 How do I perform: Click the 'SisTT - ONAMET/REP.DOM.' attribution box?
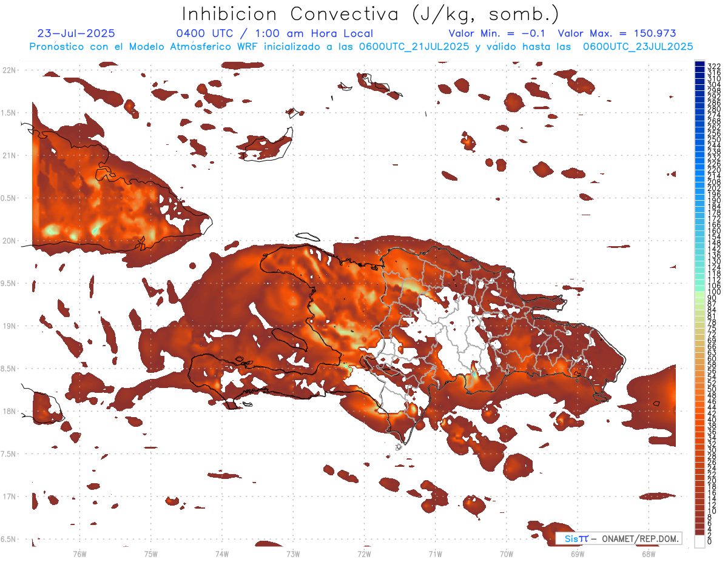click(x=619, y=538)
